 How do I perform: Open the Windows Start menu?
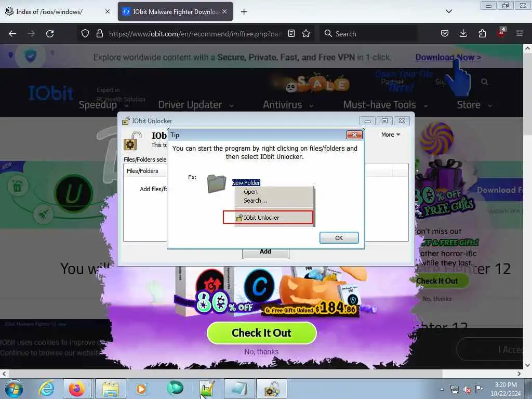[x=14, y=389]
